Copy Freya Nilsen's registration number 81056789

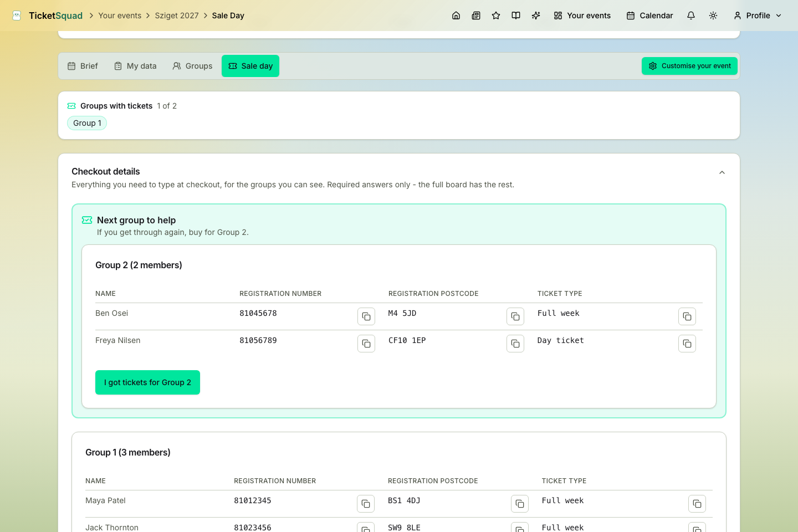(366, 344)
